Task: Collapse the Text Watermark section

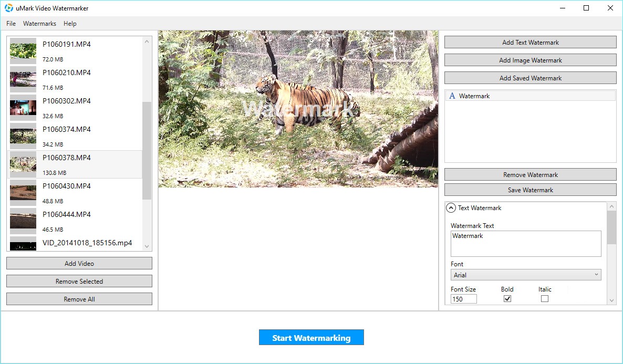Action: point(451,208)
